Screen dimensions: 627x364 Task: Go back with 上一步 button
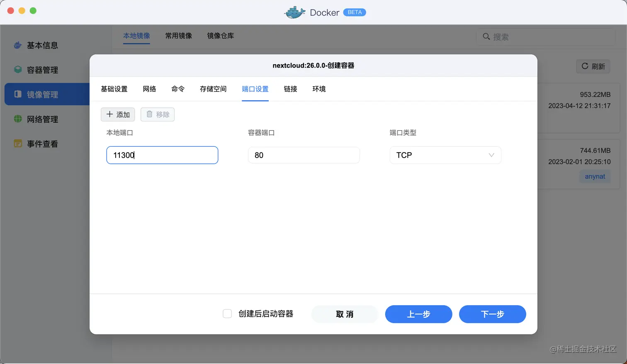[x=418, y=314]
